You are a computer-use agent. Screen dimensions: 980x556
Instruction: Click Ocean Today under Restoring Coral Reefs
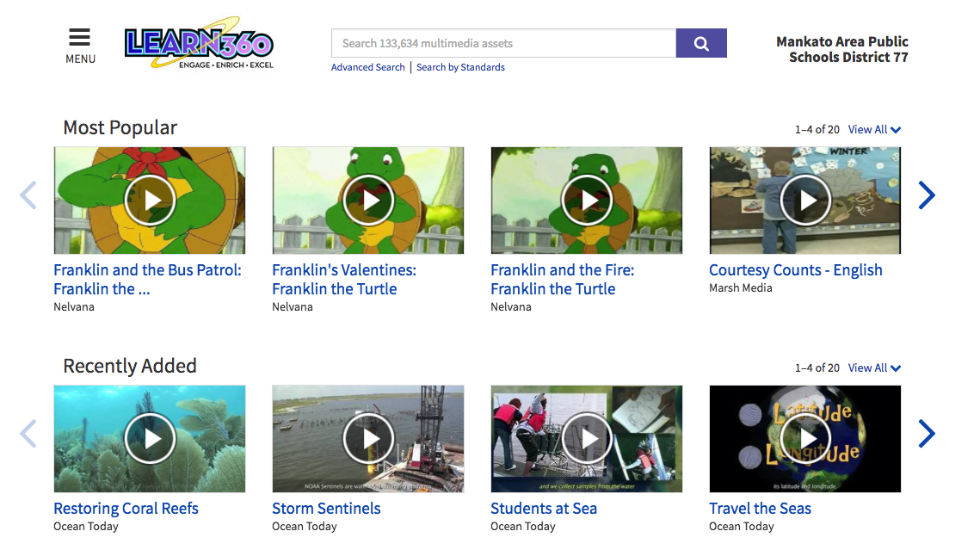(86, 526)
